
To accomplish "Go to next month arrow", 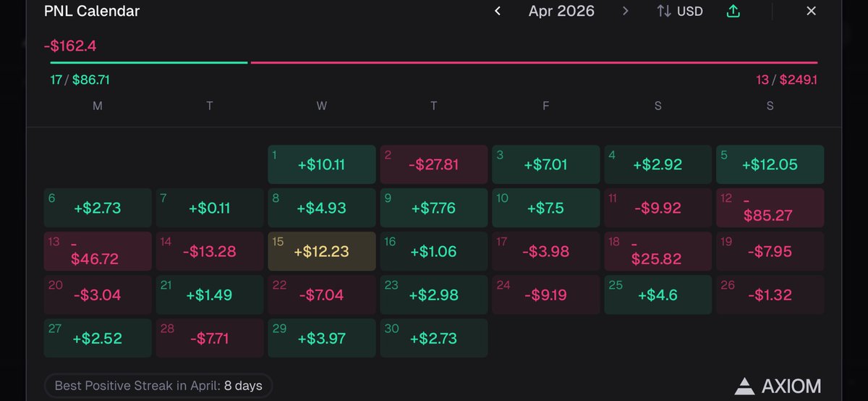I will pyautogui.click(x=626, y=12).
